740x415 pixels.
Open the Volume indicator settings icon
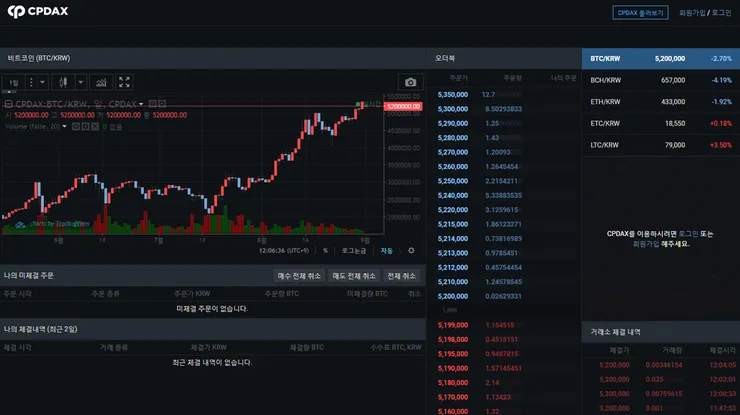coord(85,127)
